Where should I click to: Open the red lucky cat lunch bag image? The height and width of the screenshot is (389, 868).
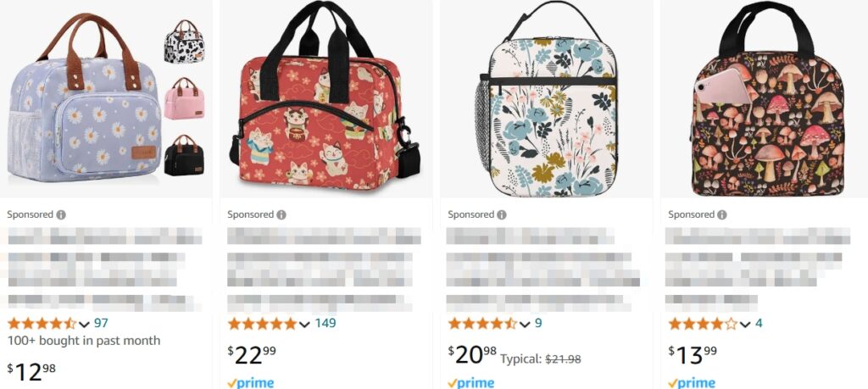point(325,97)
